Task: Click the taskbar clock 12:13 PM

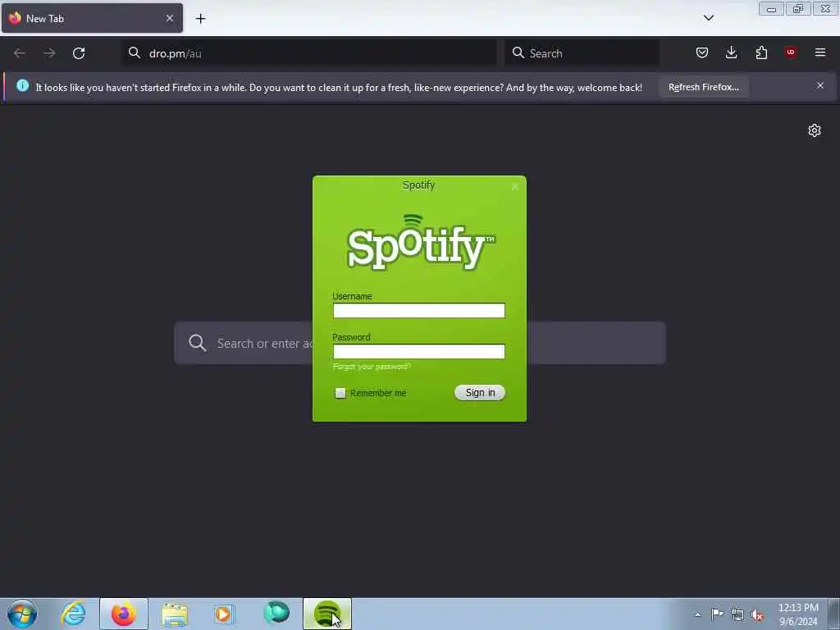Action: [798, 608]
